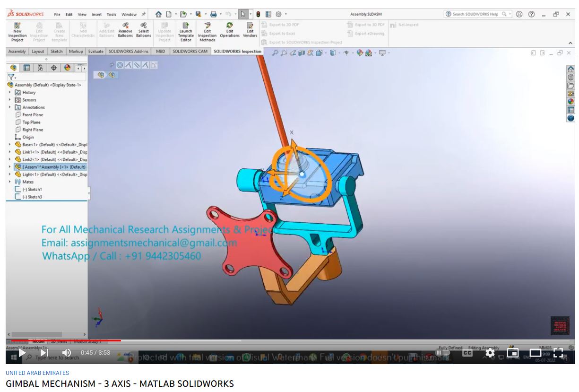Screen dimensions: 579x392
Task: Click the Remove Balloons tool
Action: tap(125, 29)
